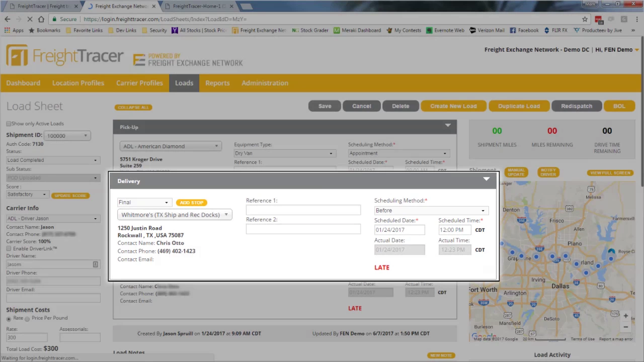Image resolution: width=644 pixels, height=362 pixels.
Task: Select the Rate radio button
Action: [9, 318]
